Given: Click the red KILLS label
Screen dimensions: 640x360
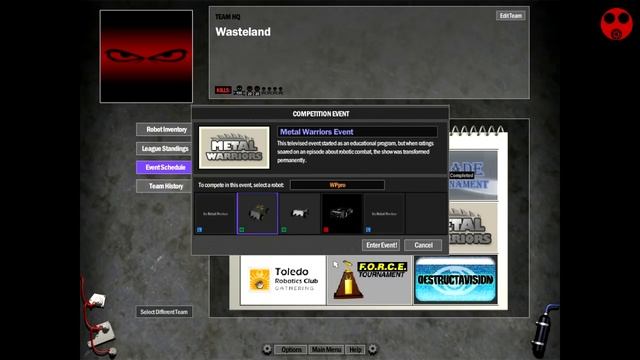Looking at the screenshot, I should 223,90.
